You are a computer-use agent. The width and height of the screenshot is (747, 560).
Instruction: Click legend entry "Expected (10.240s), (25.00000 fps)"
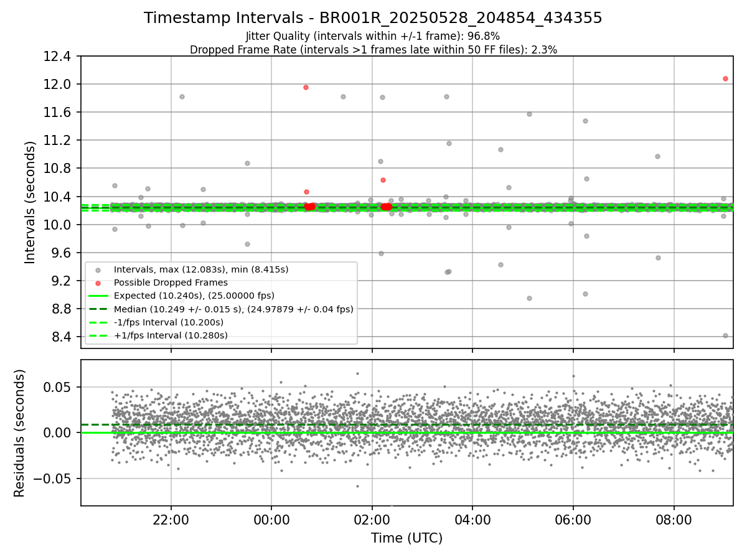194,296
